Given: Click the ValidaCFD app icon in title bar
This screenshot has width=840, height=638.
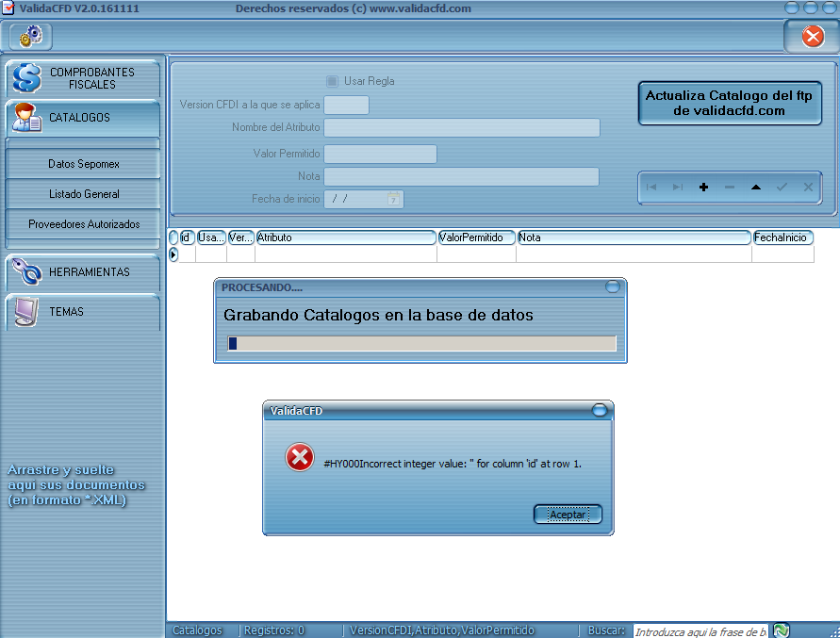Looking at the screenshot, I should pyautogui.click(x=8, y=8).
